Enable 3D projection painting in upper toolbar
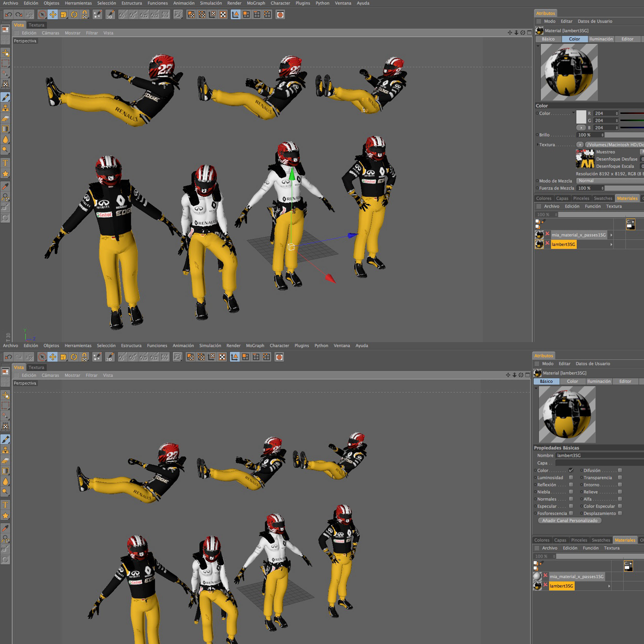The image size is (644, 644). pos(110,15)
